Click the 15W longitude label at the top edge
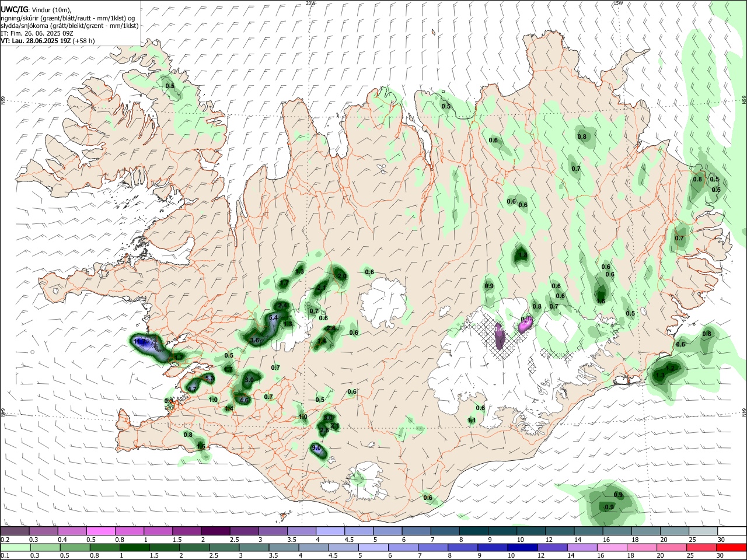The width and height of the screenshot is (747, 560). click(618, 3)
